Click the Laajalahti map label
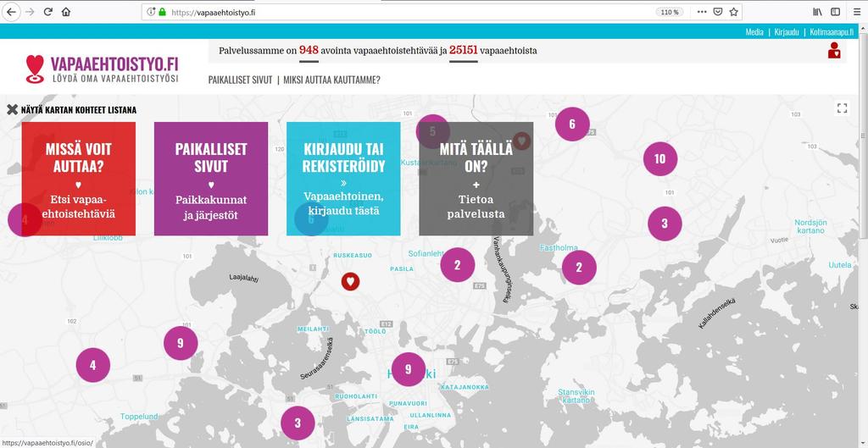Screen dimensions: 868x448 point(243,278)
